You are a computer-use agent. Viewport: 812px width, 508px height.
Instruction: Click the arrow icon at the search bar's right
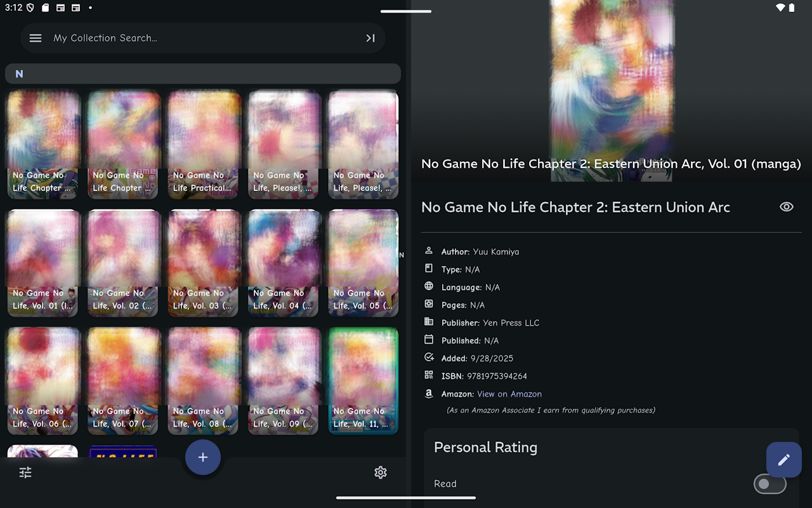coord(370,37)
